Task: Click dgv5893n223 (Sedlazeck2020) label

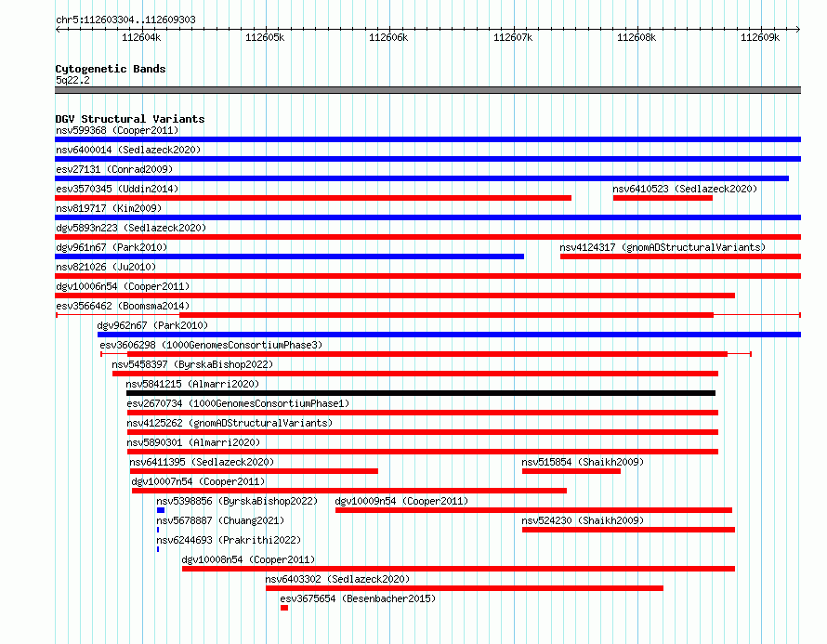Action: pos(131,228)
